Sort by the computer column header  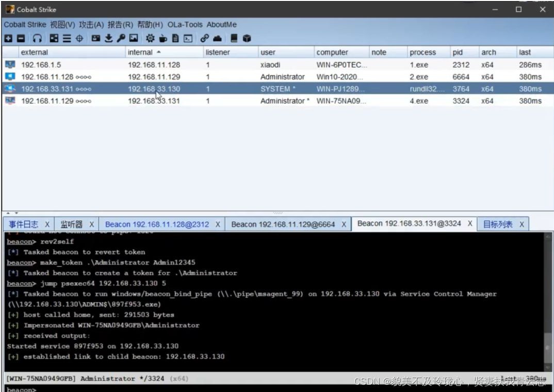[x=341, y=52]
